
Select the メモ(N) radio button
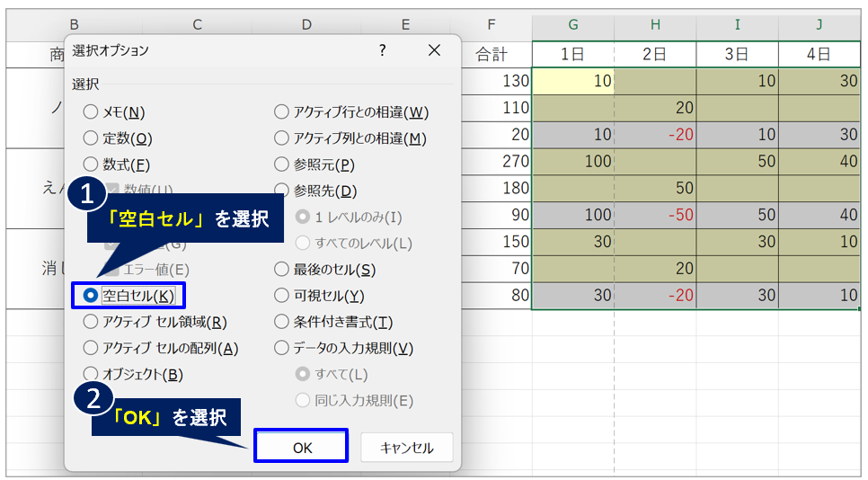coord(91,112)
